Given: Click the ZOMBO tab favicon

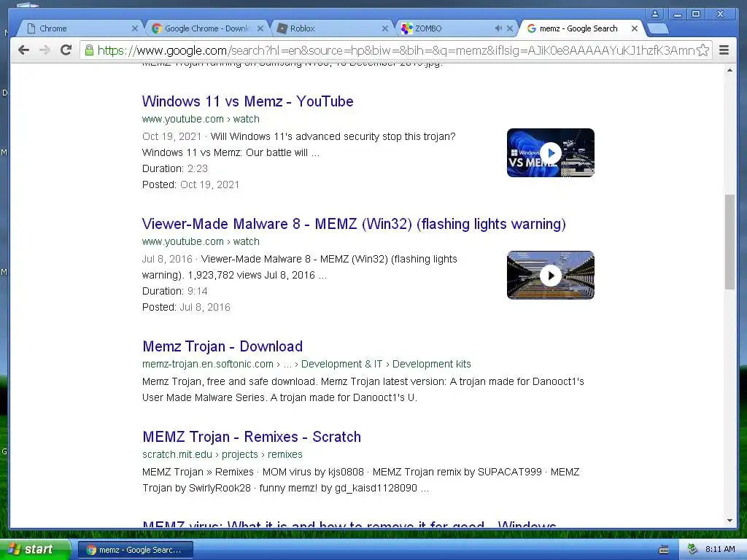Looking at the screenshot, I should click(x=406, y=28).
